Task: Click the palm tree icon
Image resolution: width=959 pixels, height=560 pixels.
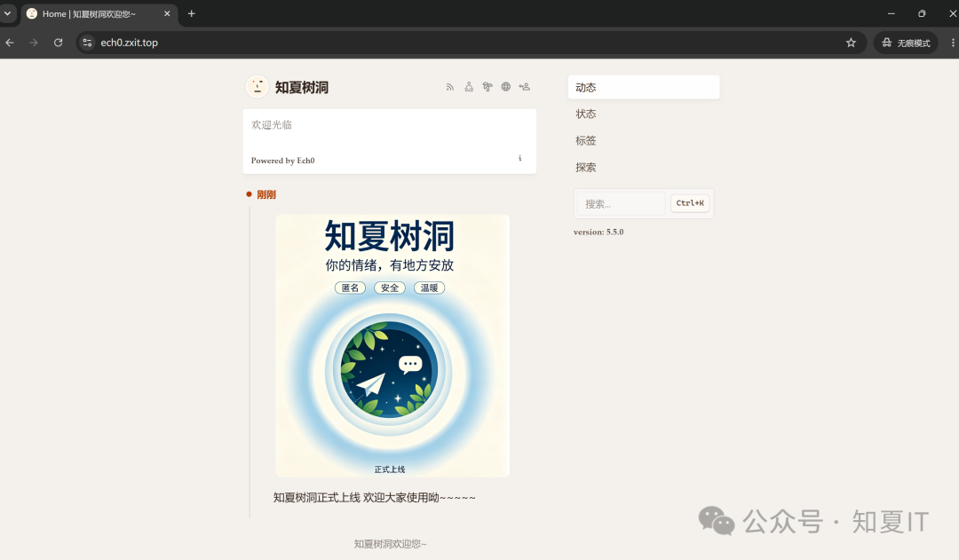Action: coord(487,87)
